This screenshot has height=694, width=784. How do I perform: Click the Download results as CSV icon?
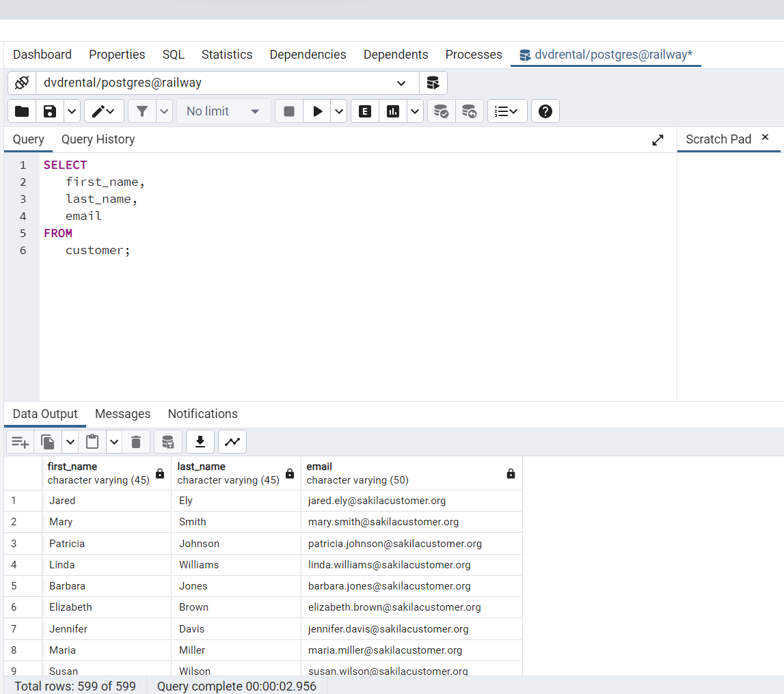[x=200, y=442]
